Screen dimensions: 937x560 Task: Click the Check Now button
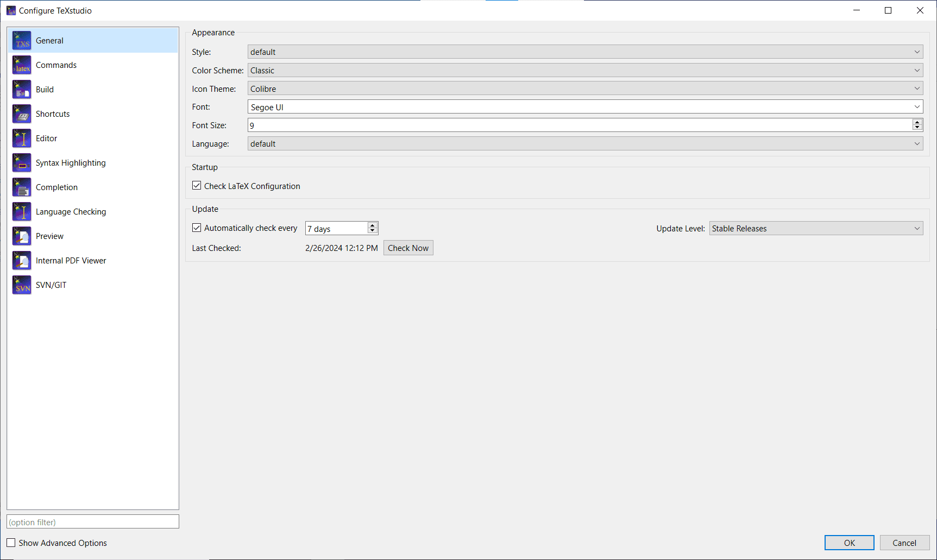(408, 248)
